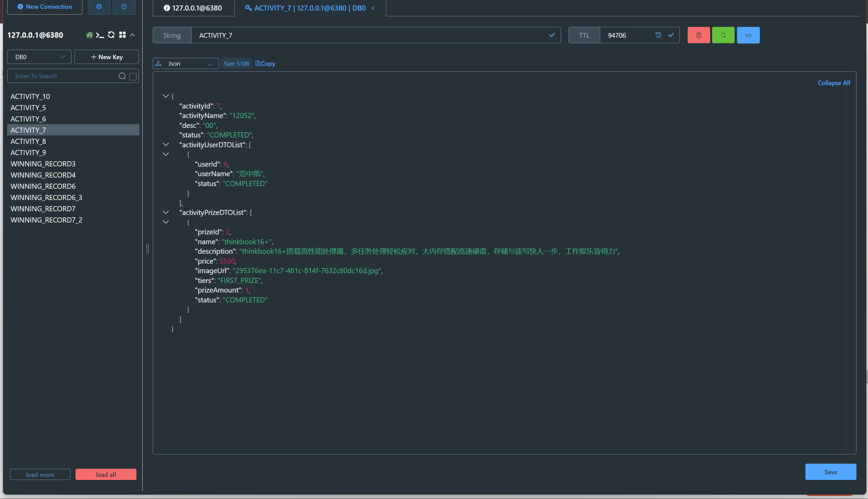Open the Redis console terminal icon

[100, 35]
